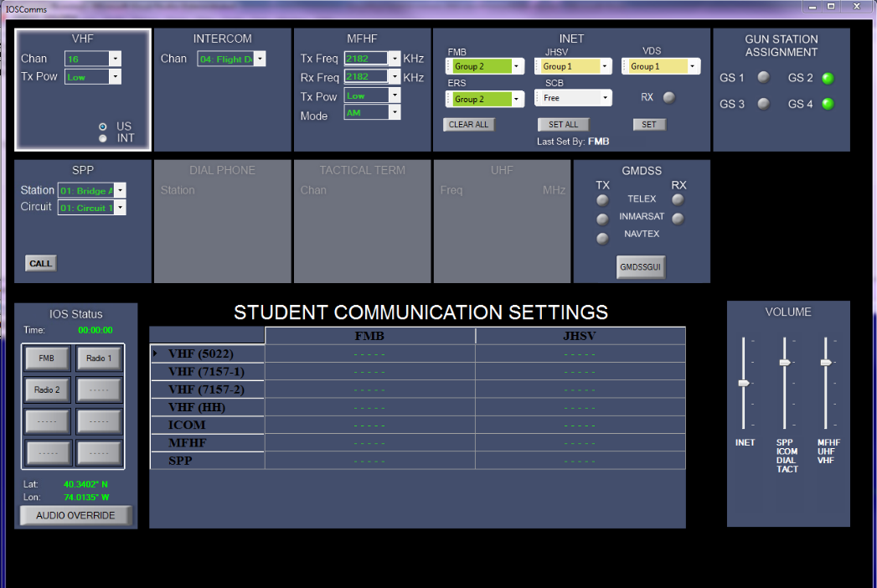Open the VHF Chan dropdown

click(x=115, y=59)
